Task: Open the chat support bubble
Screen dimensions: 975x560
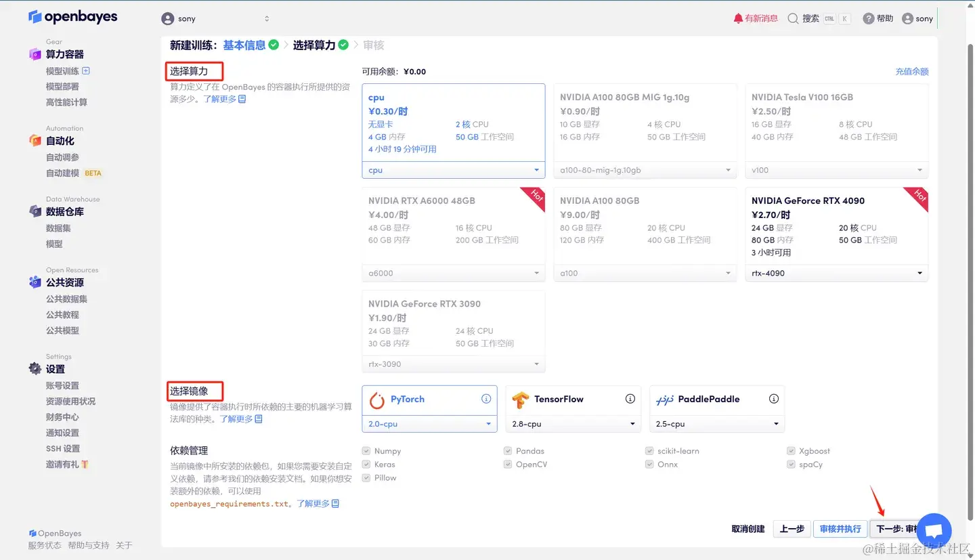Action: pyautogui.click(x=934, y=531)
